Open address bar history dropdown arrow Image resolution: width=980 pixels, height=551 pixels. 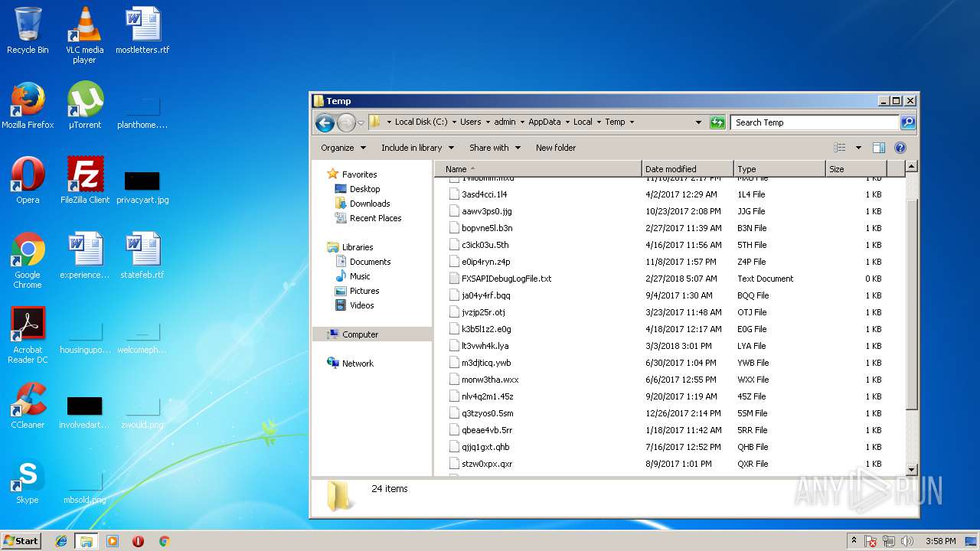click(698, 122)
